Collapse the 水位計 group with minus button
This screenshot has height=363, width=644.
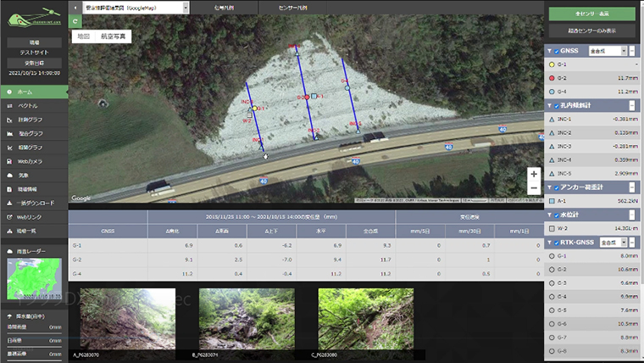(632, 215)
